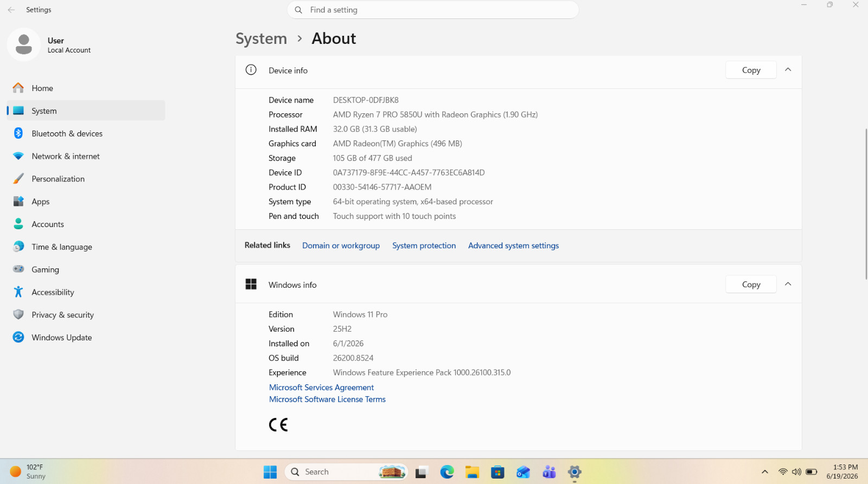Open Outlook from taskbar
Image resolution: width=868 pixels, height=484 pixels.
click(523, 472)
